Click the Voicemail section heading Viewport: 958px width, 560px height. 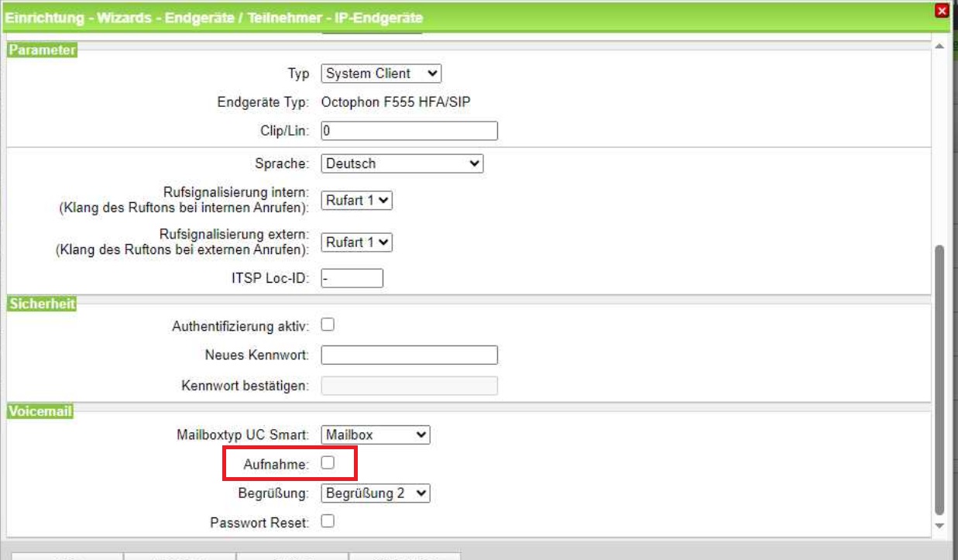click(x=40, y=412)
